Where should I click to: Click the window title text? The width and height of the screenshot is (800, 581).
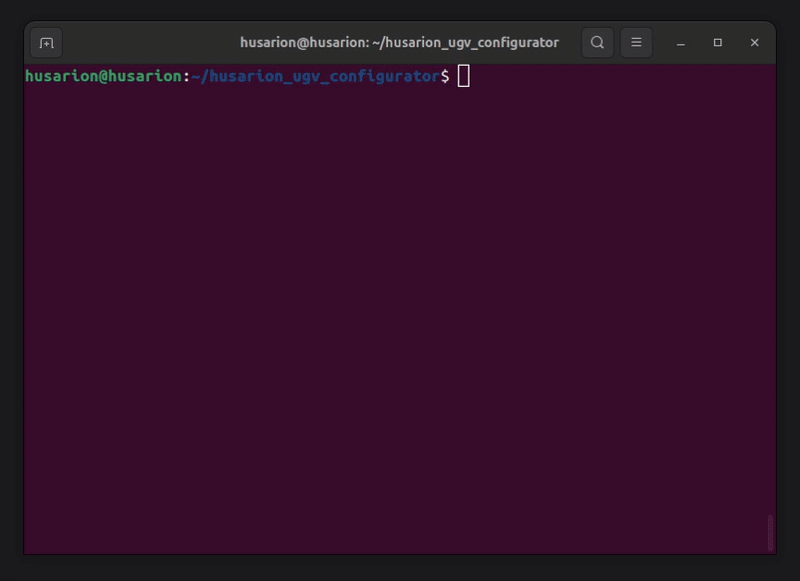pos(399,42)
